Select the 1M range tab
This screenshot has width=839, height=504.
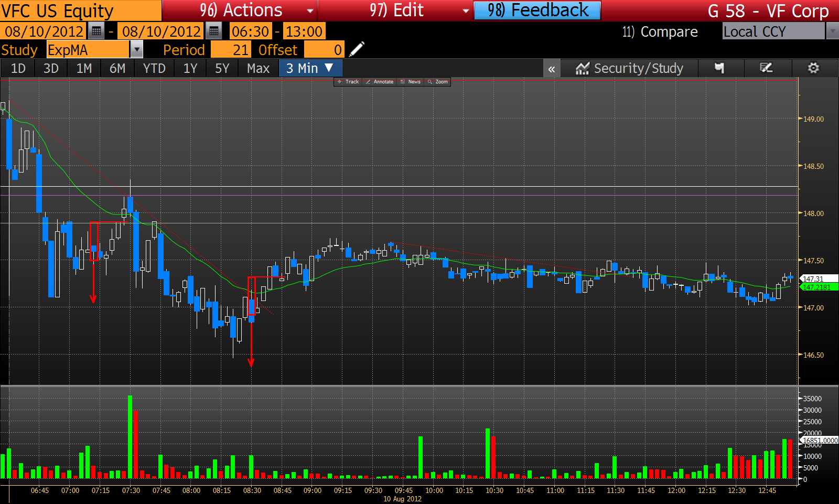(x=84, y=68)
